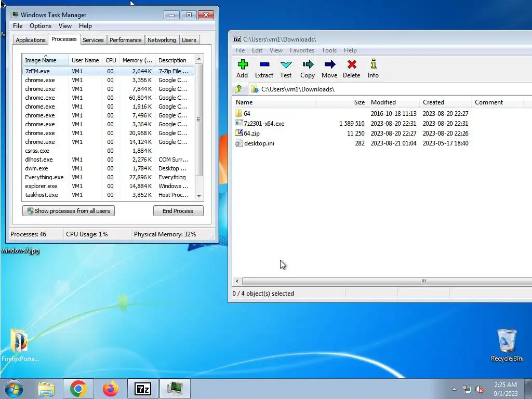Open the 7-Zip Tools menu
Image resolution: width=532 pixels, height=399 pixels.
click(x=329, y=50)
